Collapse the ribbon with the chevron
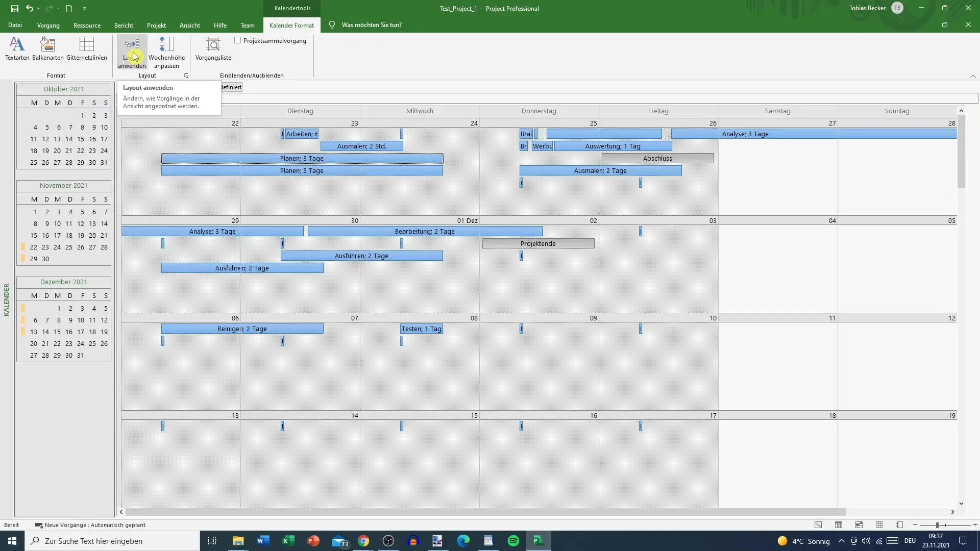 tap(973, 76)
